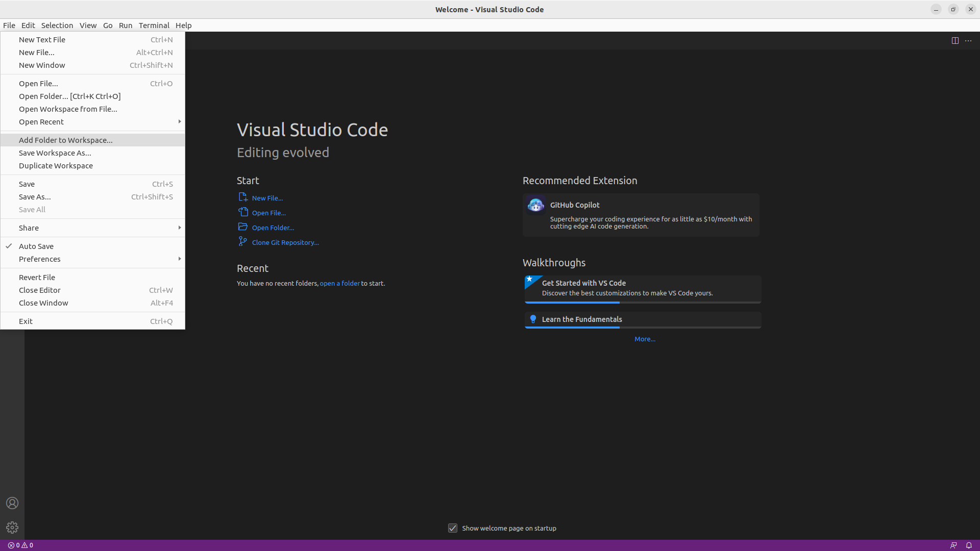This screenshot has height=551, width=980.
Task: Select Save from the File menu
Action: click(92, 184)
